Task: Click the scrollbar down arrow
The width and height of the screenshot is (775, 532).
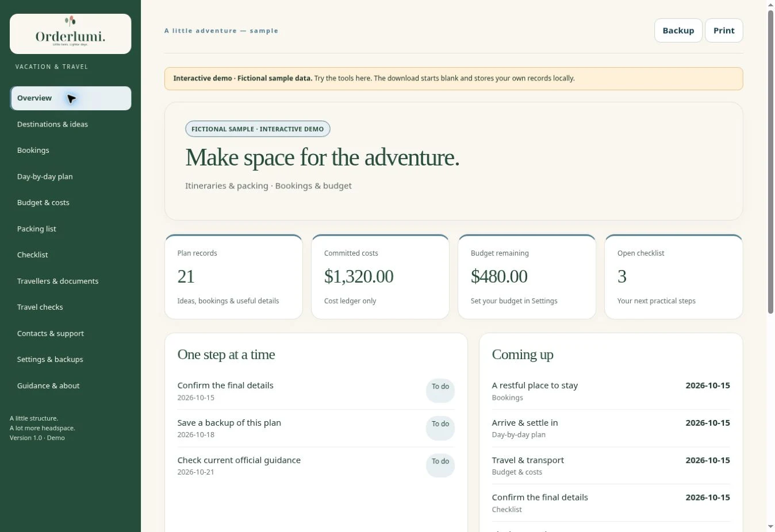Action: (x=770, y=527)
